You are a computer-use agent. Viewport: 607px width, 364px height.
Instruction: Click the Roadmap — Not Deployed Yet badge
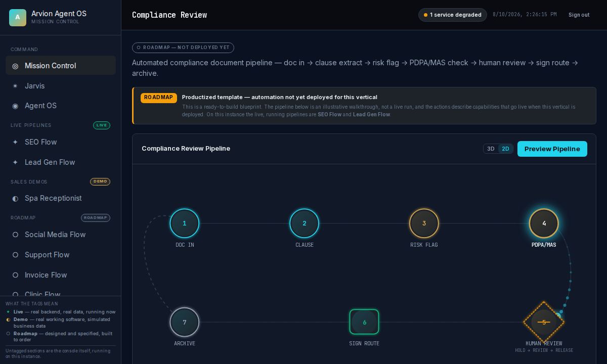[x=183, y=48]
